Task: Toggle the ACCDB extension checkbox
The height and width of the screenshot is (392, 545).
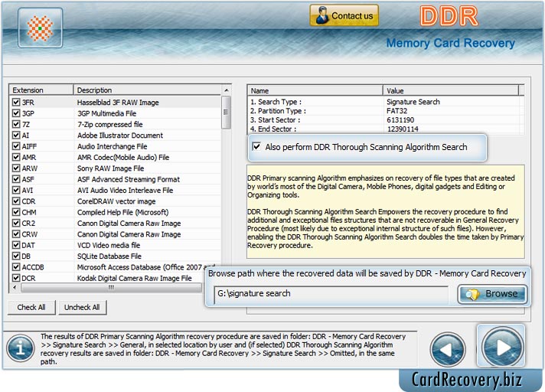Action: click(x=16, y=267)
